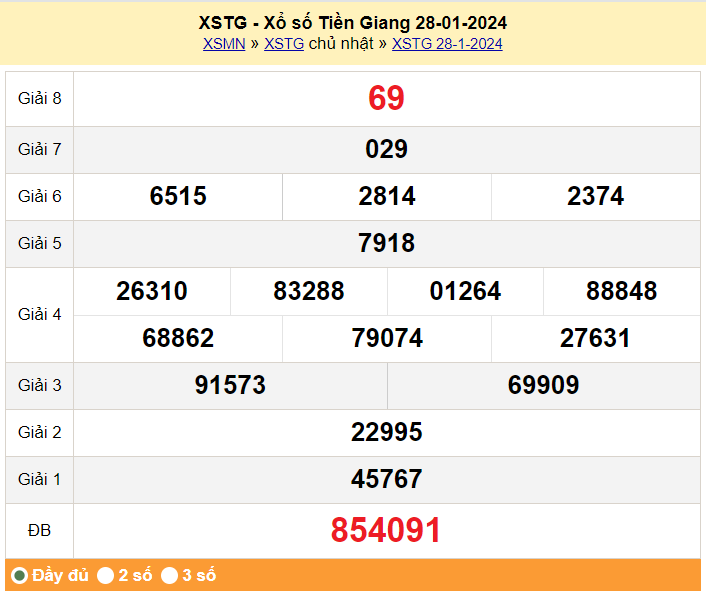Viewport: 706px width, 591px height.
Task: Click the Giải 1 number 45767
Action: [386, 479]
